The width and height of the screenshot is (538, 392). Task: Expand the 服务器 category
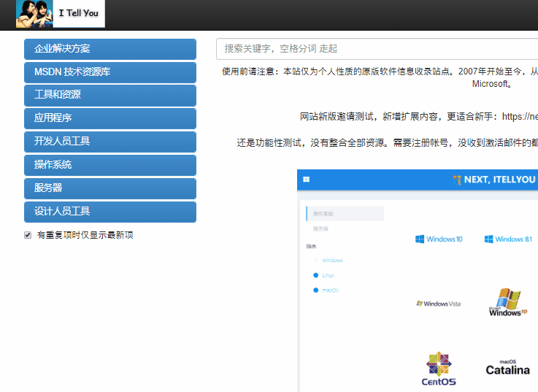(110, 188)
